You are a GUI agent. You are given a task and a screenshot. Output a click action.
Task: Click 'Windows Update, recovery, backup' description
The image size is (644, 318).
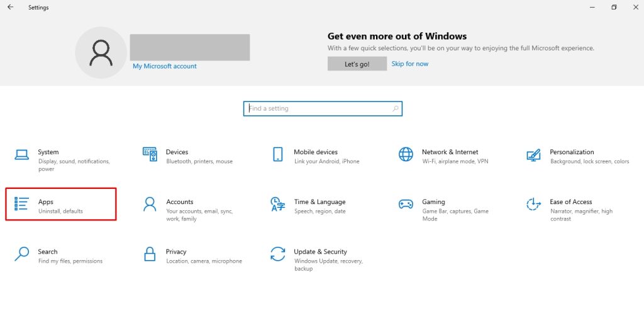coord(328,265)
